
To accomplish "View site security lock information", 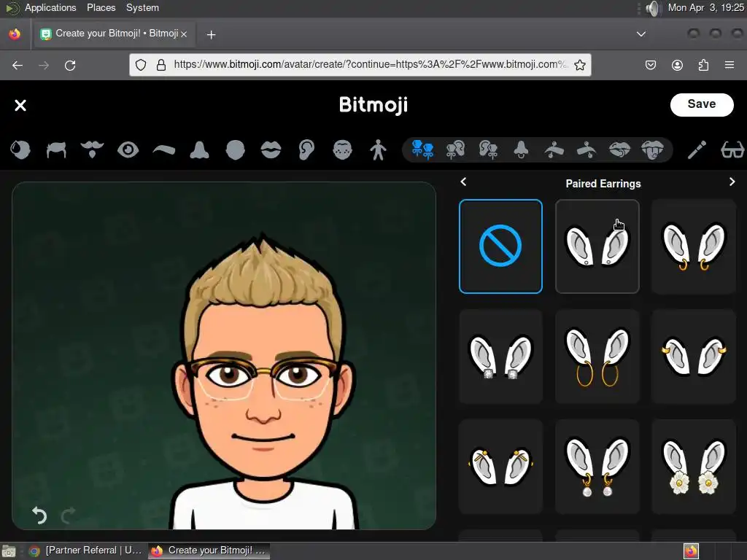I will pos(161,65).
